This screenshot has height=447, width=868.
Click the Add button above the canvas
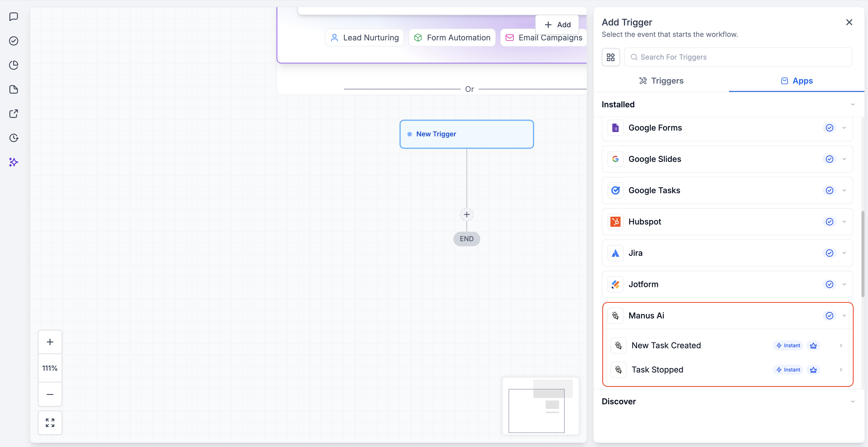[557, 24]
